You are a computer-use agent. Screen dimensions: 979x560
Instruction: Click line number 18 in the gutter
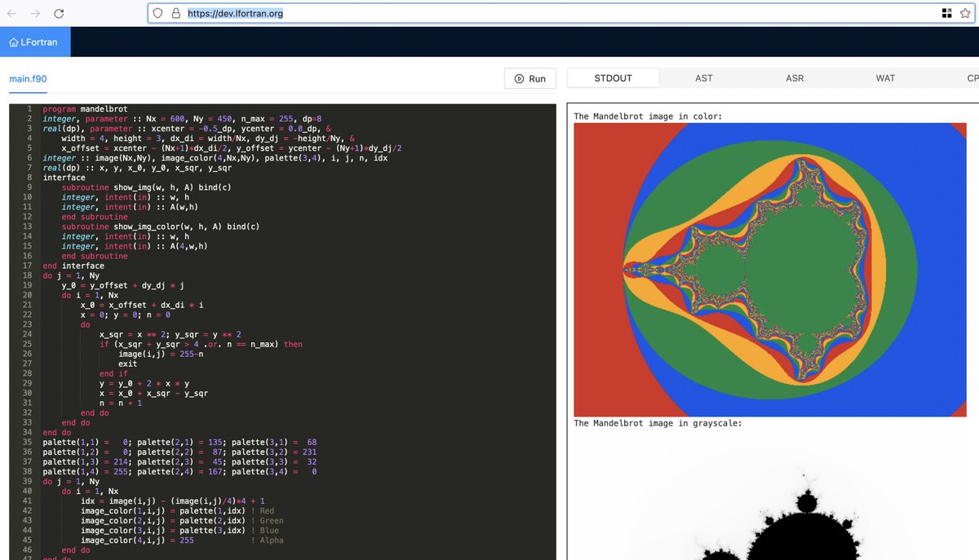tap(26, 276)
